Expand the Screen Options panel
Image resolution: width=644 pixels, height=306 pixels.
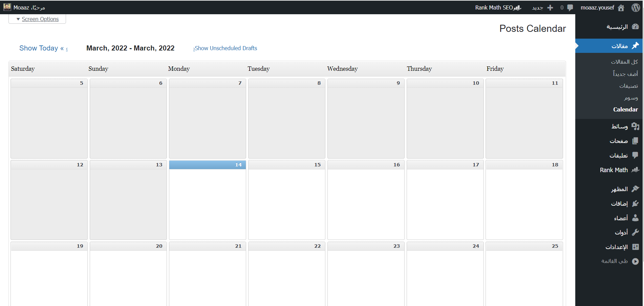[x=37, y=19]
